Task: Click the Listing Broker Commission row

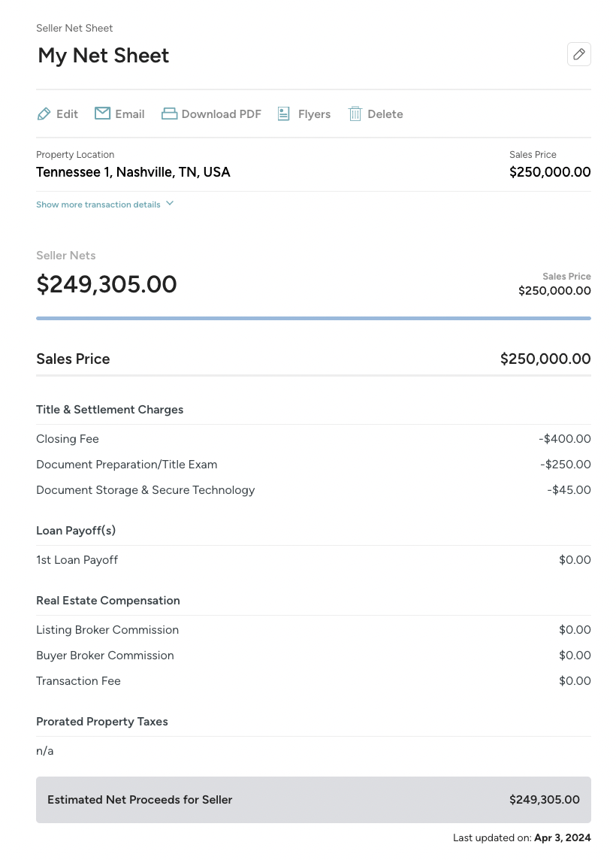Action: (313, 630)
